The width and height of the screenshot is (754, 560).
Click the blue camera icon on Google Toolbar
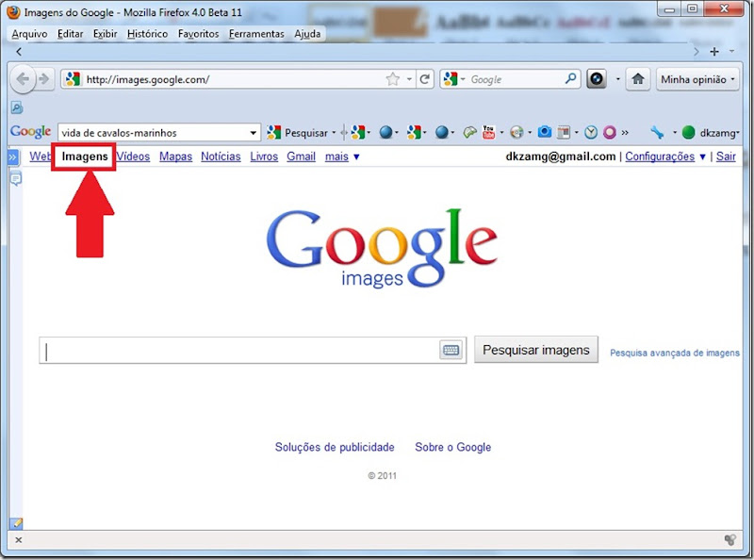(545, 132)
